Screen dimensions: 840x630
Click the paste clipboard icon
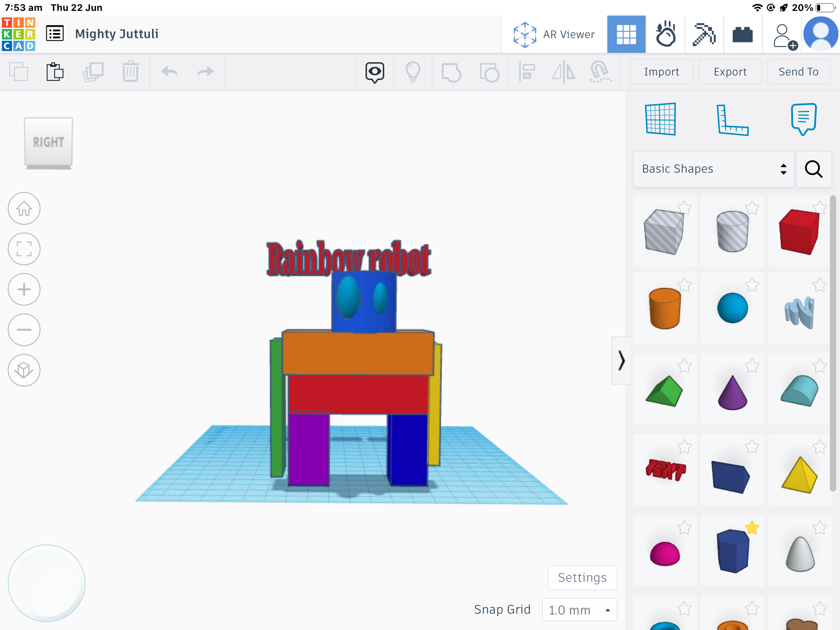tap(55, 72)
